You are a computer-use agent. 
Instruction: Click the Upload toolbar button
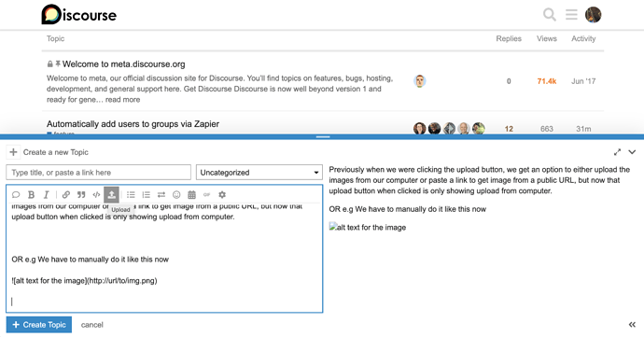pos(111,194)
